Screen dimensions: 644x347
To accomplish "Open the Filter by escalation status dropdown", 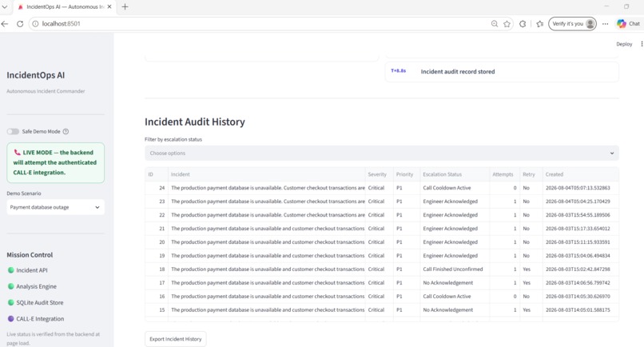I will 382,153.
